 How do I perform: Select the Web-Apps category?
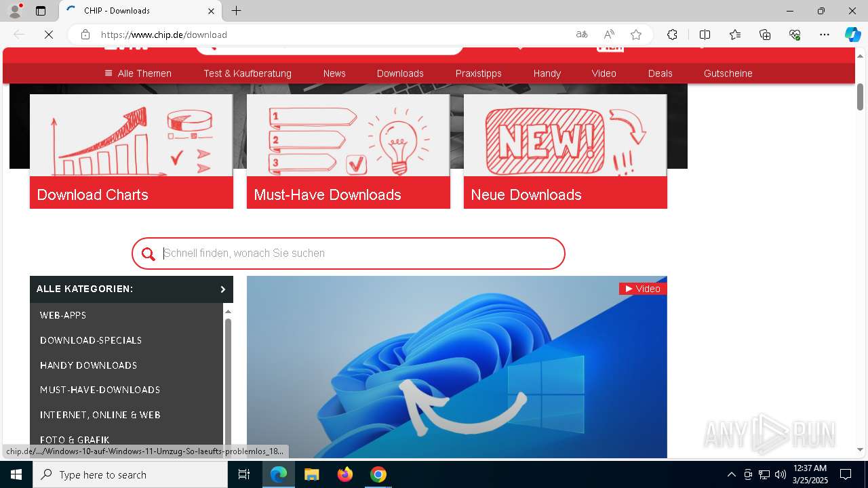pos(63,315)
